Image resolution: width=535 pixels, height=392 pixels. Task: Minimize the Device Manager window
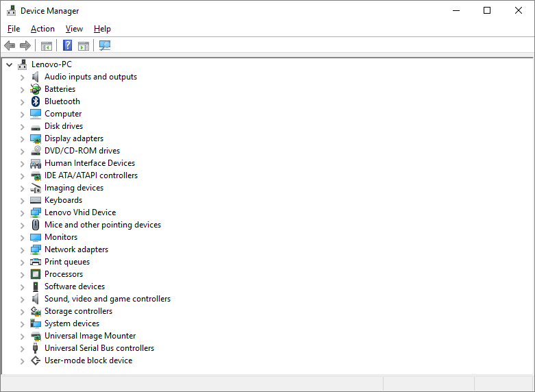(456, 10)
